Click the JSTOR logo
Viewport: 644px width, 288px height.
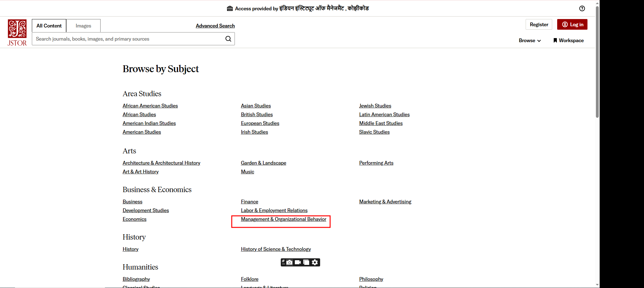click(x=17, y=33)
